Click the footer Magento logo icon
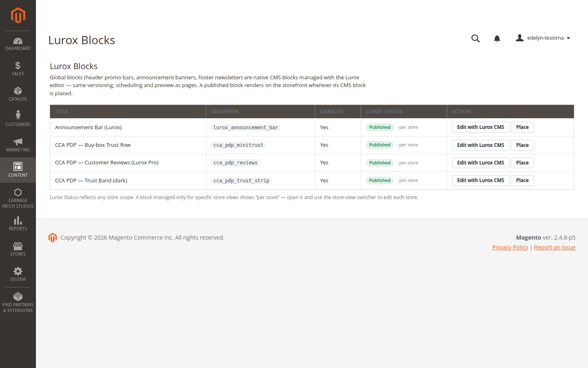588x368 pixels. click(x=53, y=238)
